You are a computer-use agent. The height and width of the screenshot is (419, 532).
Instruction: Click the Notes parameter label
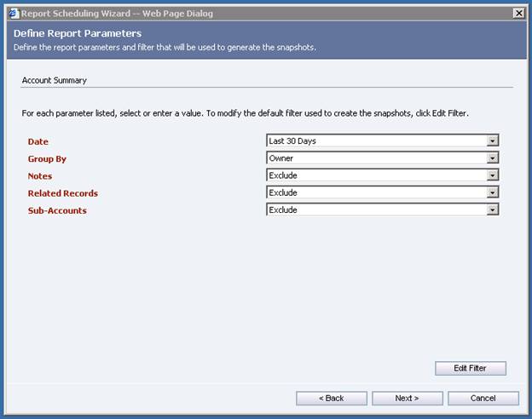[x=40, y=176]
